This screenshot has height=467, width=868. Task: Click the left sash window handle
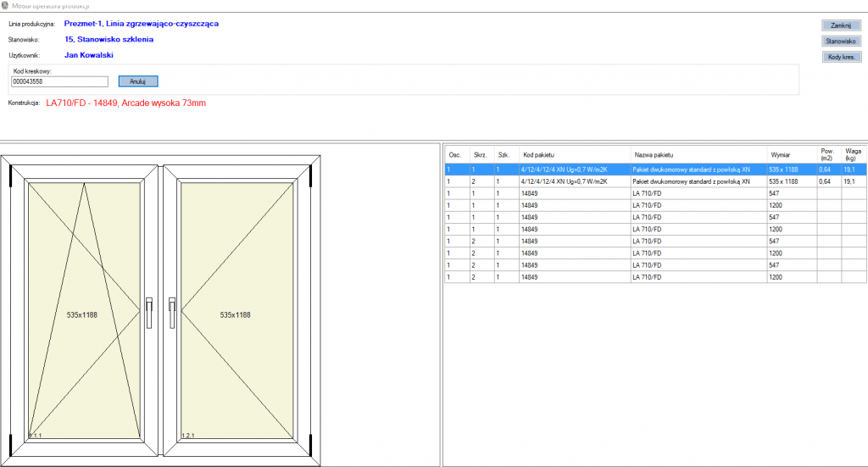pyautogui.click(x=149, y=314)
